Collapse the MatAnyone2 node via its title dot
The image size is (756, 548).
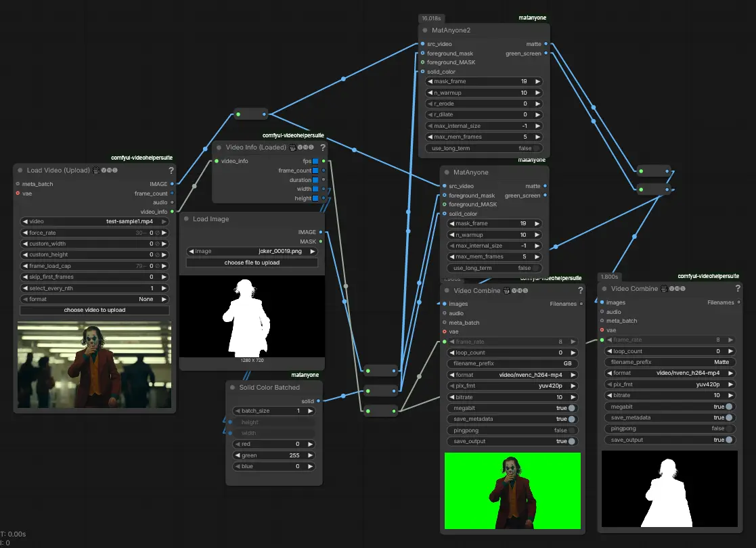click(425, 30)
